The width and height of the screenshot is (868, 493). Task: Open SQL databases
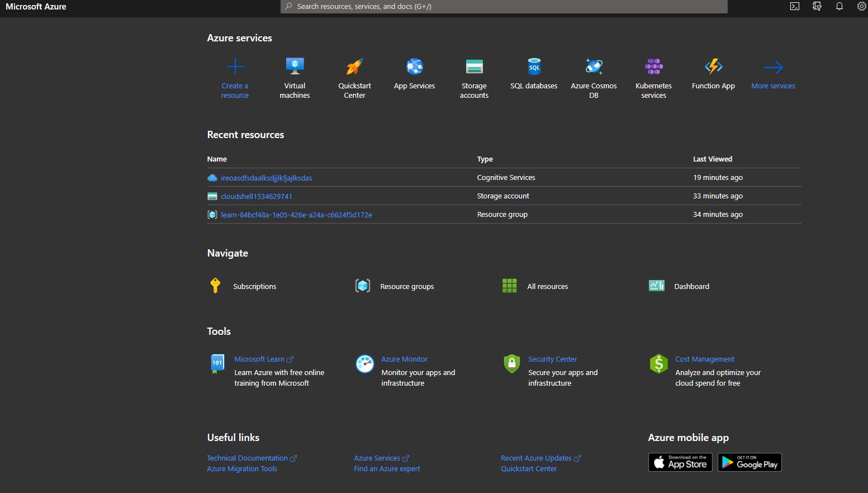(x=534, y=66)
